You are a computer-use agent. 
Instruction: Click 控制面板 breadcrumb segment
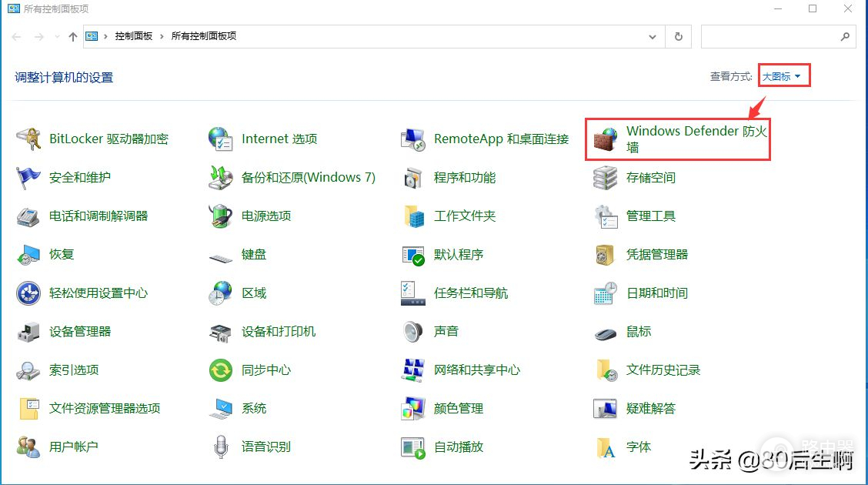tap(133, 36)
